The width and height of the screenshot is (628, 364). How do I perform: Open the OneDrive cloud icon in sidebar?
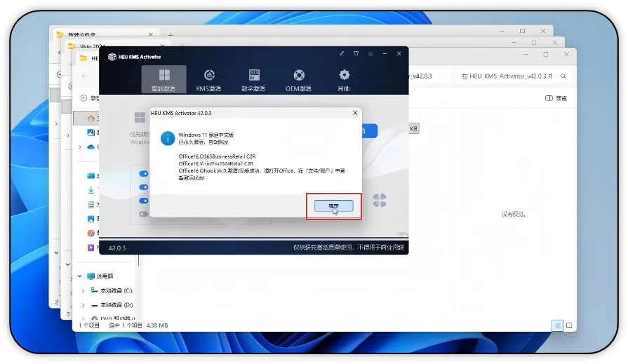click(x=91, y=147)
